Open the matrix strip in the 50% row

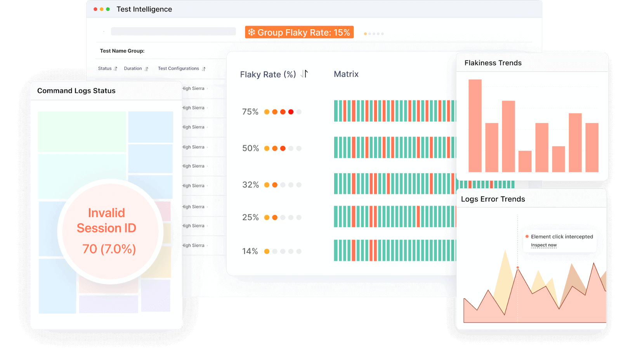click(395, 147)
